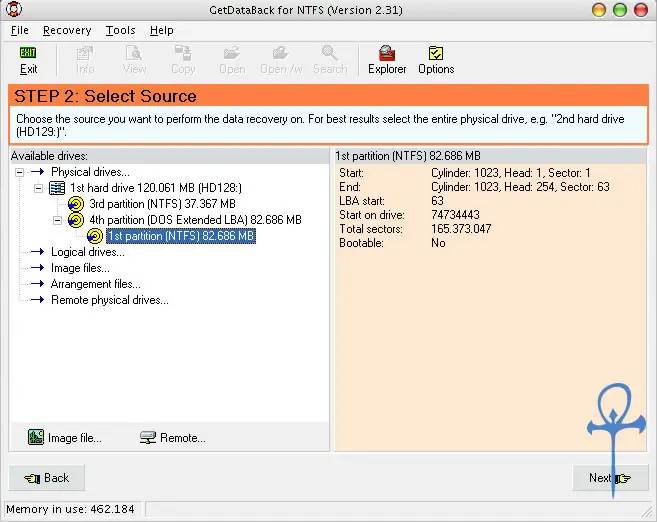657x522 pixels.
Task: Collapse the 4th partition node
Action: coord(57,220)
